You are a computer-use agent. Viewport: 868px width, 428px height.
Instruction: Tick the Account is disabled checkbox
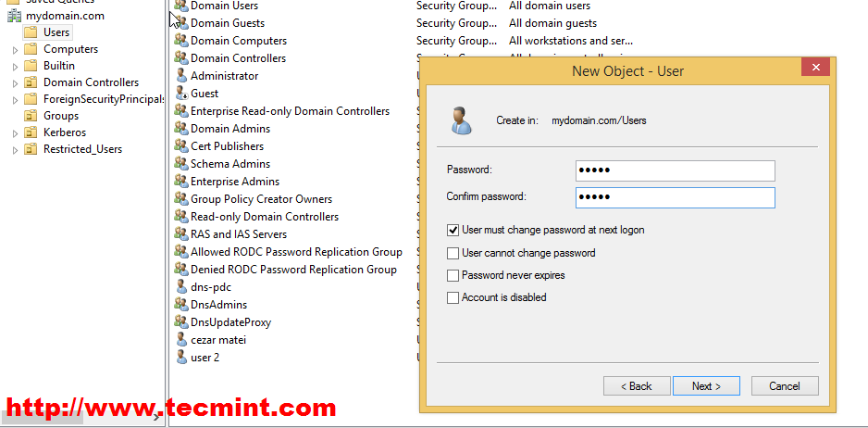453,298
